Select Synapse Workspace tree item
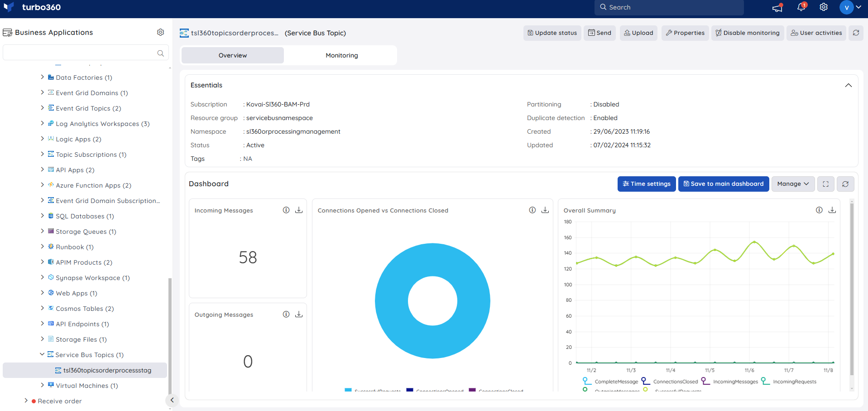This screenshot has width=868, height=411. tap(93, 278)
